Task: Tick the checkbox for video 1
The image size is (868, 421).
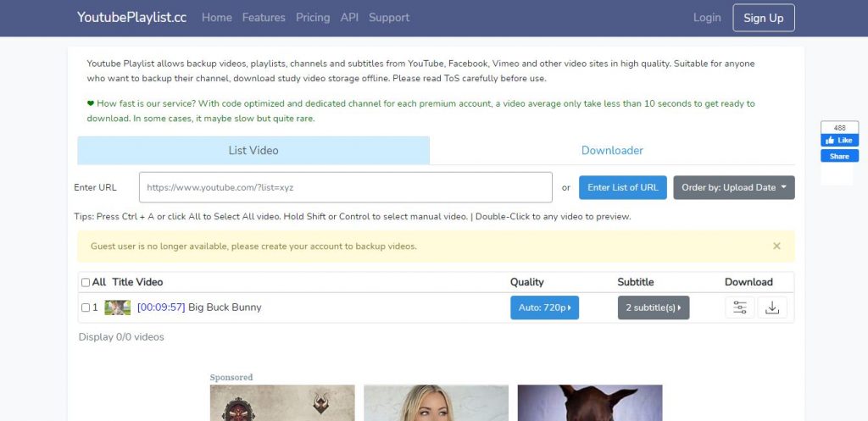Action: click(x=86, y=307)
